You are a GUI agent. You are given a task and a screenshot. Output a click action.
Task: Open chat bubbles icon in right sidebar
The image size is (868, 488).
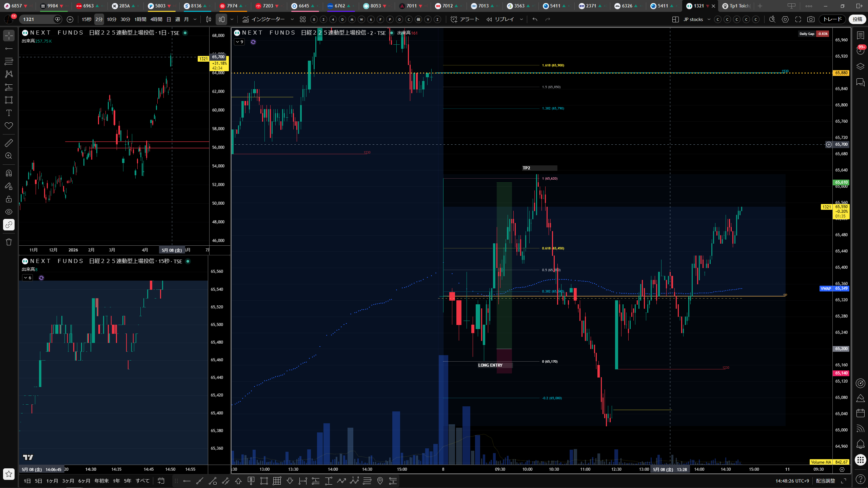coord(861,82)
